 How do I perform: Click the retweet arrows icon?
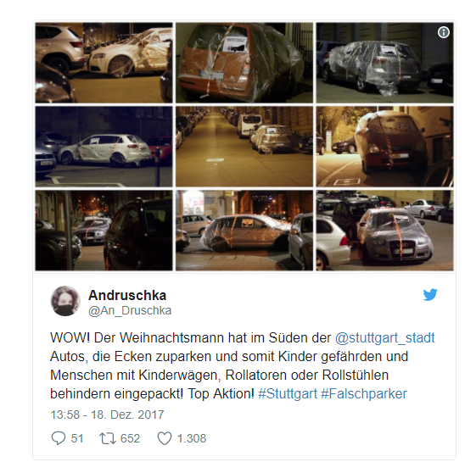coord(108,438)
